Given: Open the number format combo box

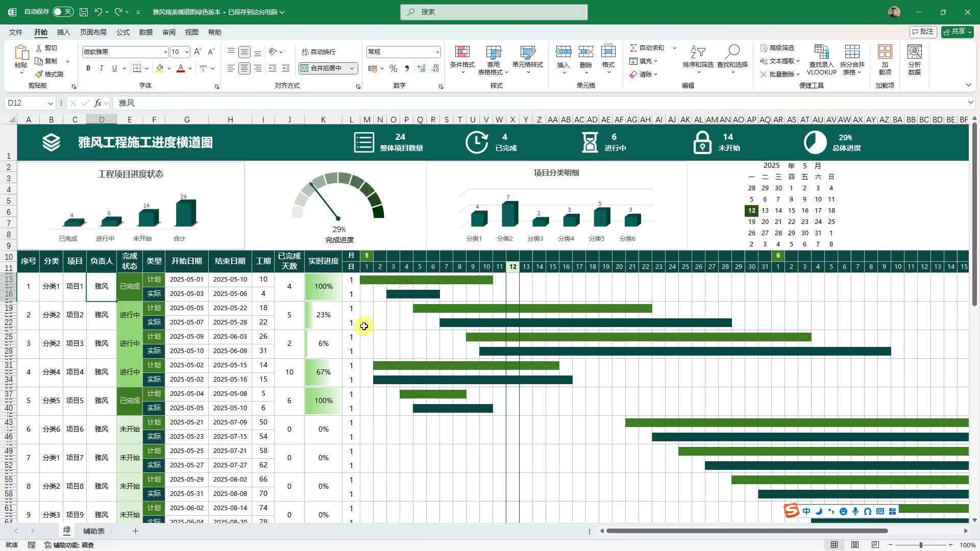Looking at the screenshot, I should (437, 52).
